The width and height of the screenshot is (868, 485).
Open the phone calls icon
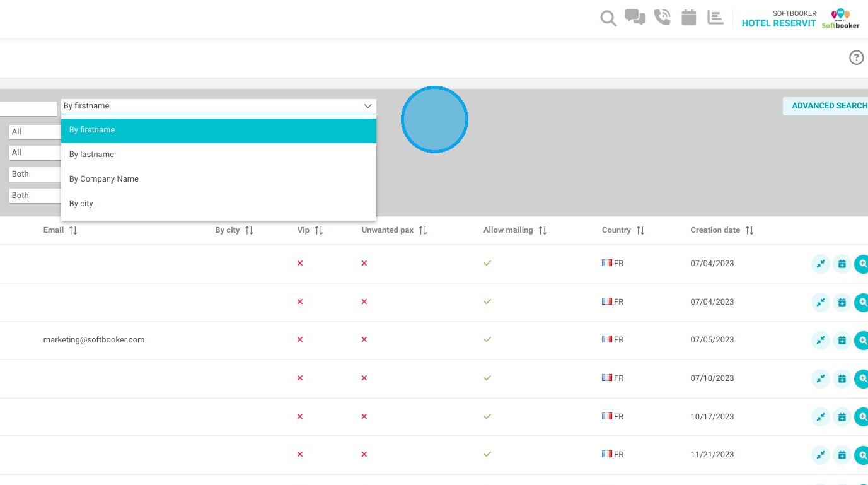662,17
